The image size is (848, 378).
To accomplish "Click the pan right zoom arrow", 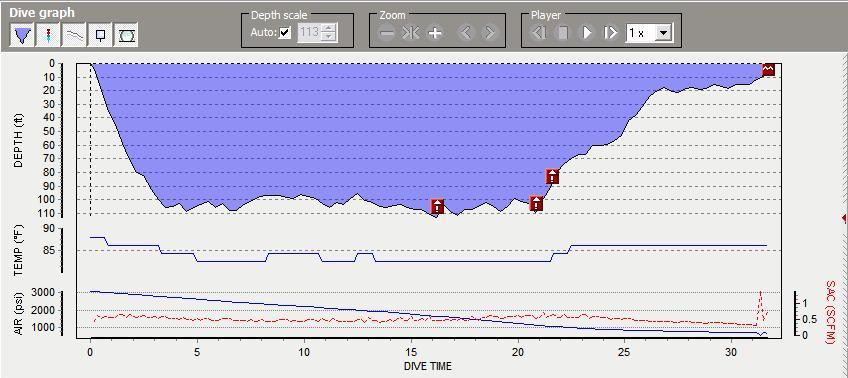I will pyautogui.click(x=489, y=33).
